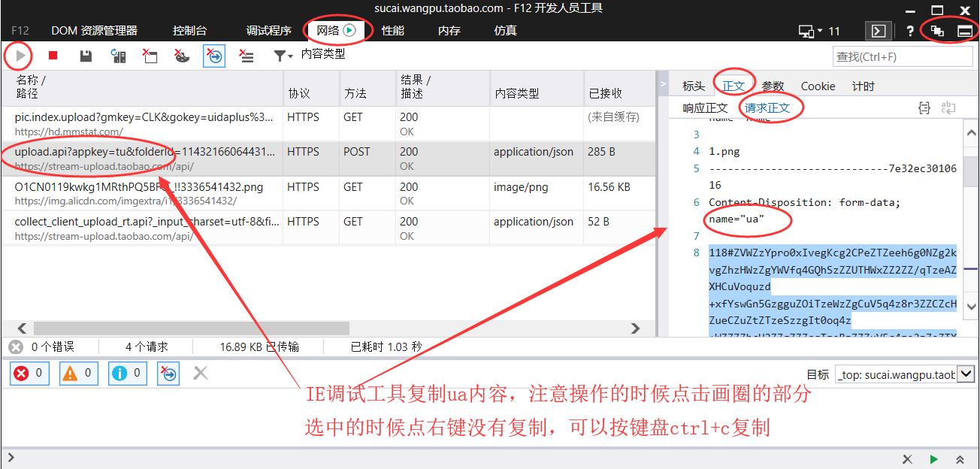The width and height of the screenshot is (980, 469).
Task: Start network capture with the play button
Action: [x=20, y=56]
